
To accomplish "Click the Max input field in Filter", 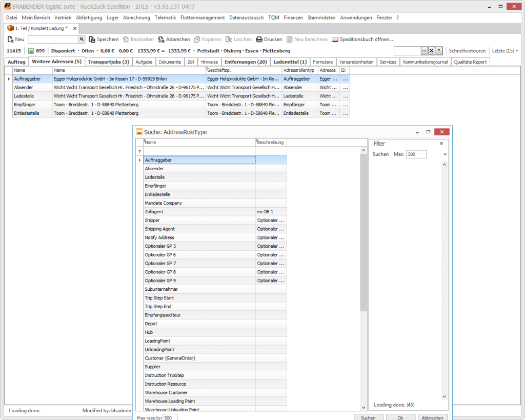I will (x=416, y=154).
